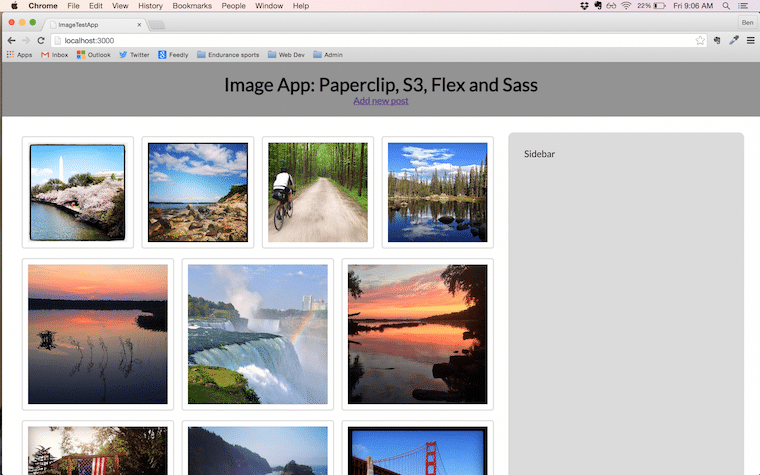Close the ImageTestApp tab
This screenshot has height=475, width=760.
[x=139, y=24]
